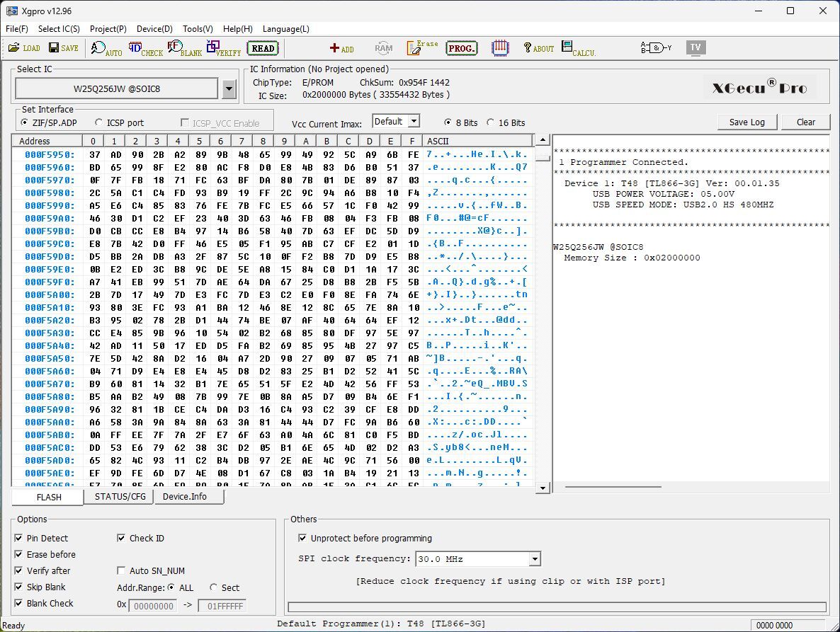Click the red IC chip test icon

coord(500,48)
